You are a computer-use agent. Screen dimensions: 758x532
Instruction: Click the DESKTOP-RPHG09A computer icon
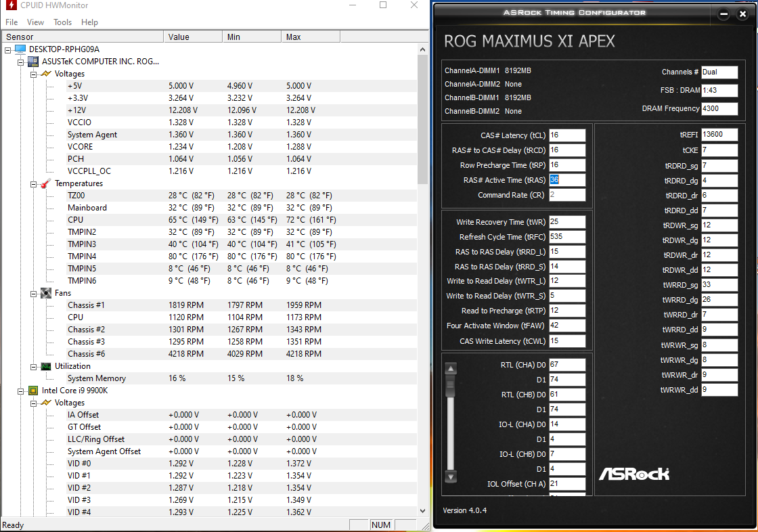tap(20, 49)
